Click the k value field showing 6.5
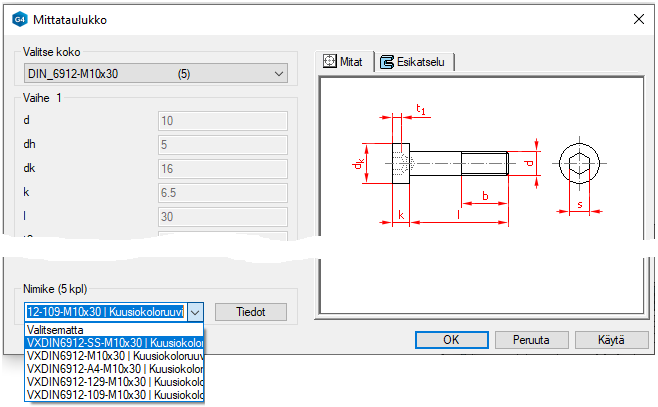Viewport: 658px width, 407px height. [223, 193]
